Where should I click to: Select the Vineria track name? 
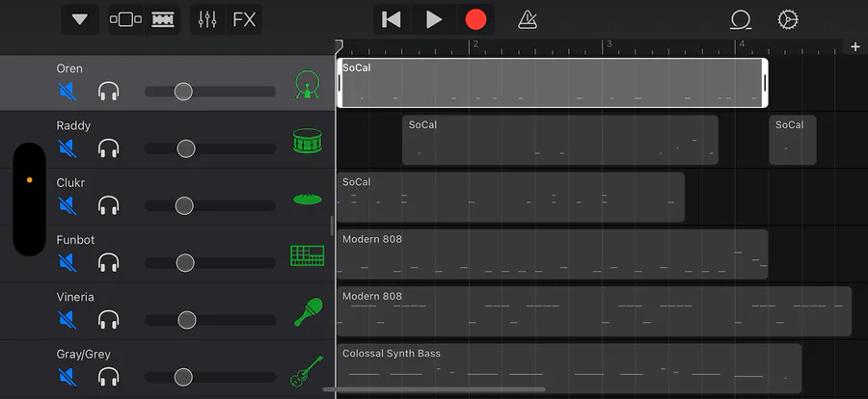(74, 297)
